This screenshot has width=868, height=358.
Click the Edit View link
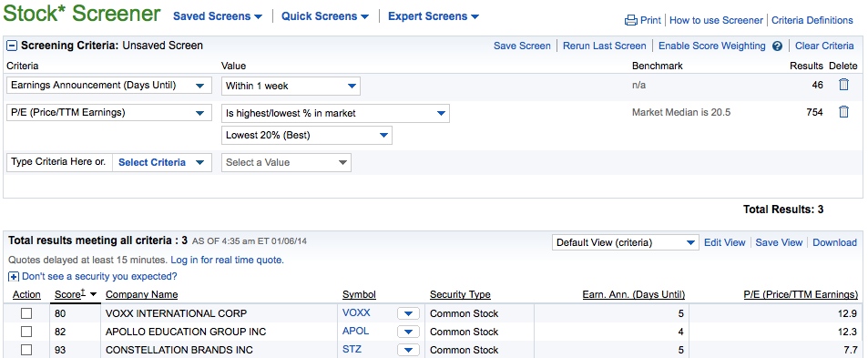725,242
